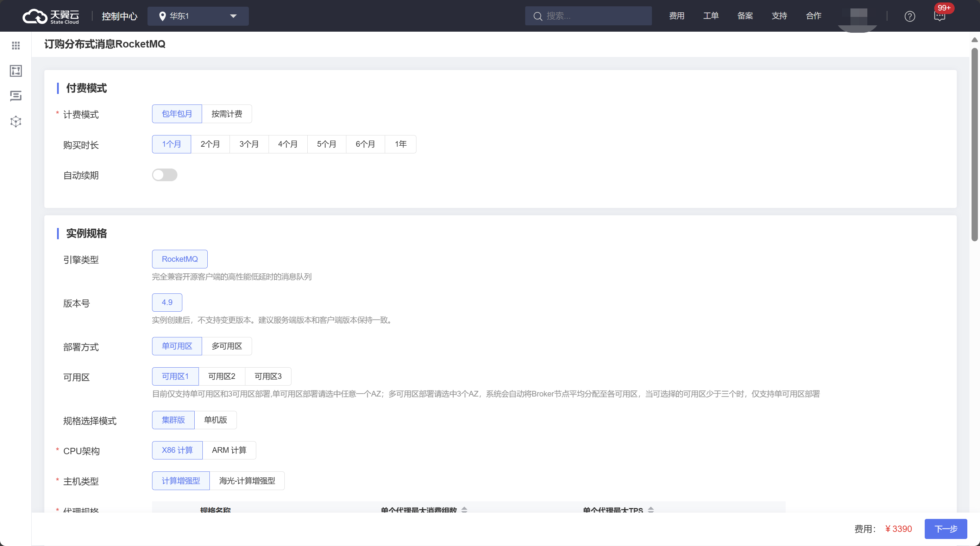Open the 备案 menu
Screen dimensions: 980x546
coord(745,16)
